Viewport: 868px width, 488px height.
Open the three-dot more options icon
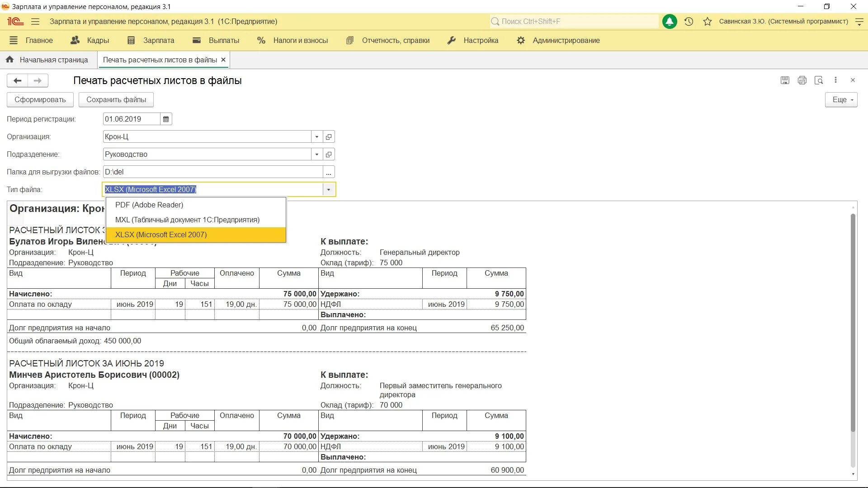click(x=835, y=80)
